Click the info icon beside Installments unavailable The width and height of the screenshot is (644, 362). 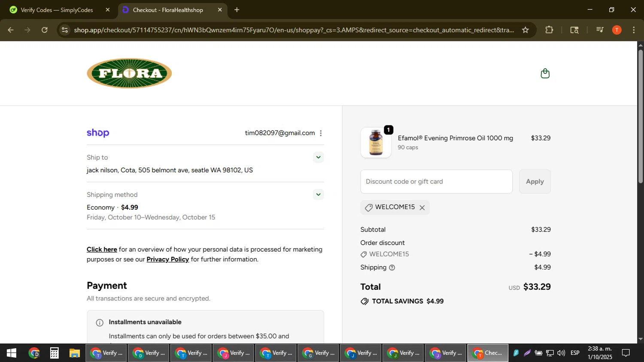[100, 322]
